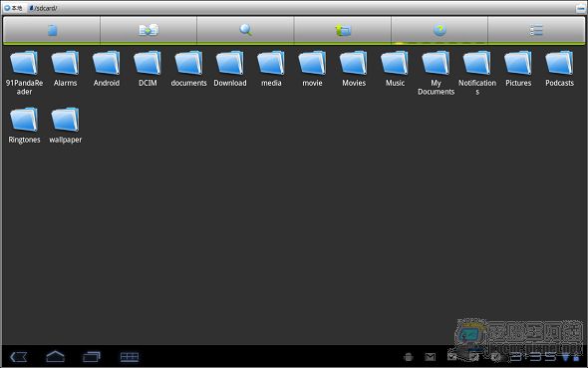
Task: Show recent apps from the navigation bar
Action: pyautogui.click(x=92, y=356)
